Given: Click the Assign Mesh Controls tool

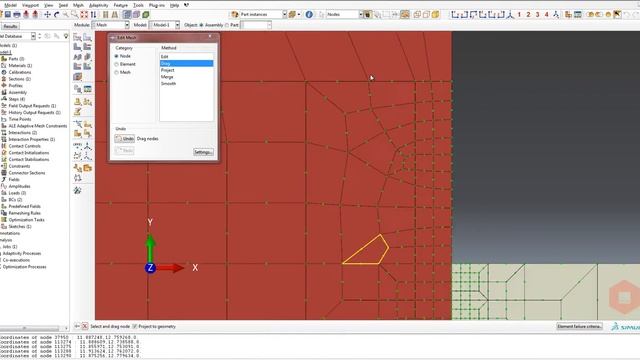Looking at the screenshot, I should coord(77,57).
